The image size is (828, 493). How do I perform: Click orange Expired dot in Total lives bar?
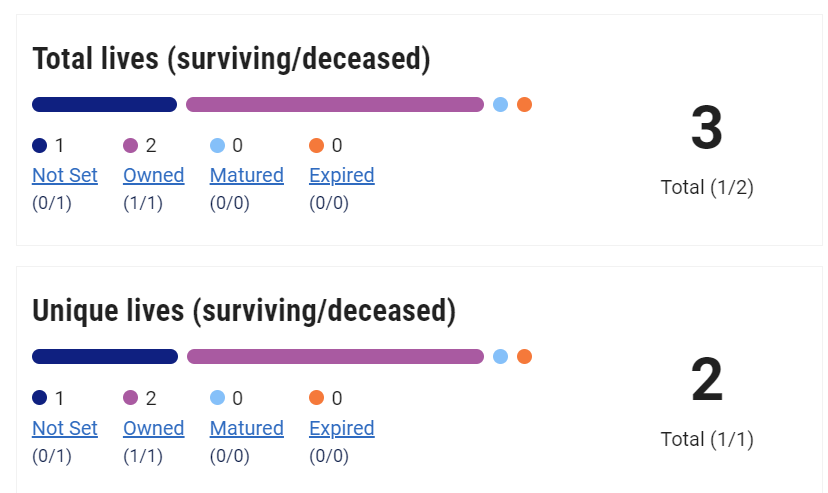tap(524, 104)
